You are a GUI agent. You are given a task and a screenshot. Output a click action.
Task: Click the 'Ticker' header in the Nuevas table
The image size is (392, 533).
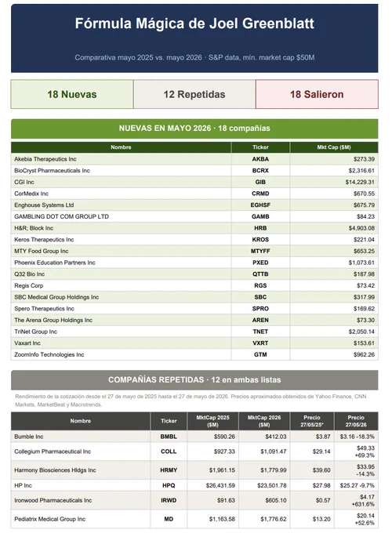(x=260, y=147)
